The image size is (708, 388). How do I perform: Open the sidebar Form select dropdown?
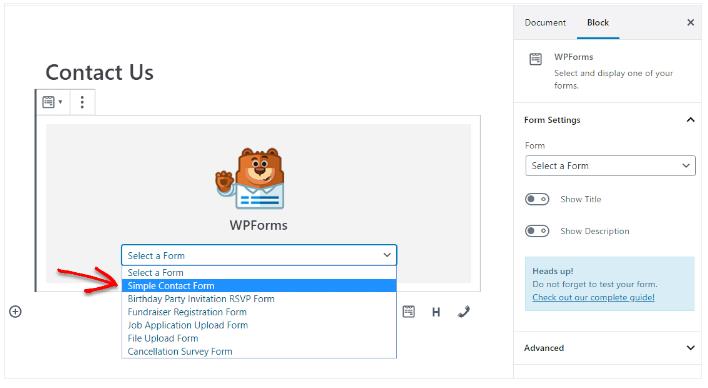[610, 166]
